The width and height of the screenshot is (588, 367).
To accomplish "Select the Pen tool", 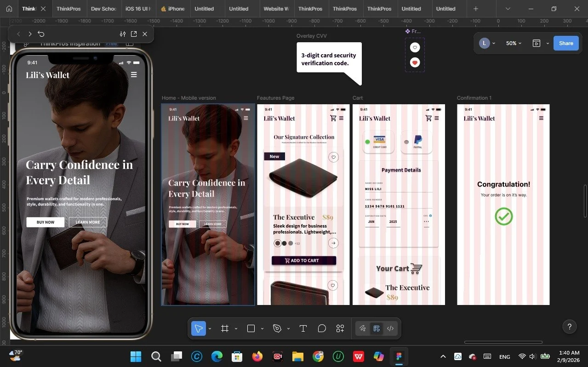I will tap(277, 328).
